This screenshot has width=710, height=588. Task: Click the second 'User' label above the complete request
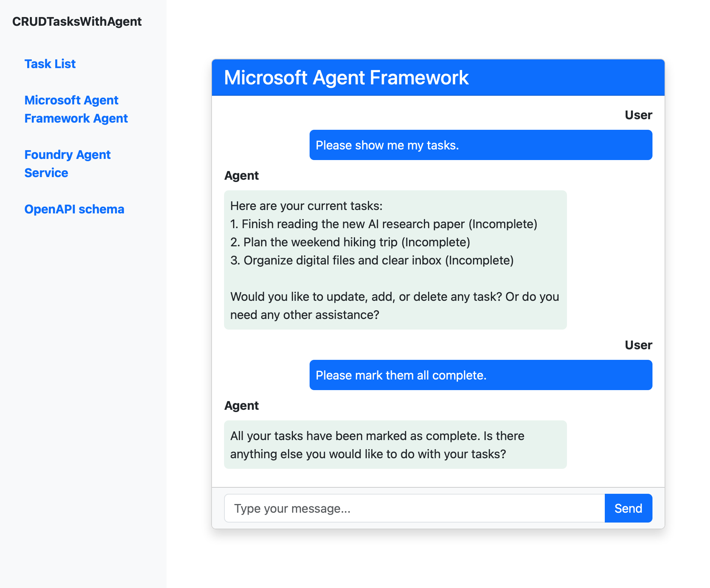tap(638, 345)
